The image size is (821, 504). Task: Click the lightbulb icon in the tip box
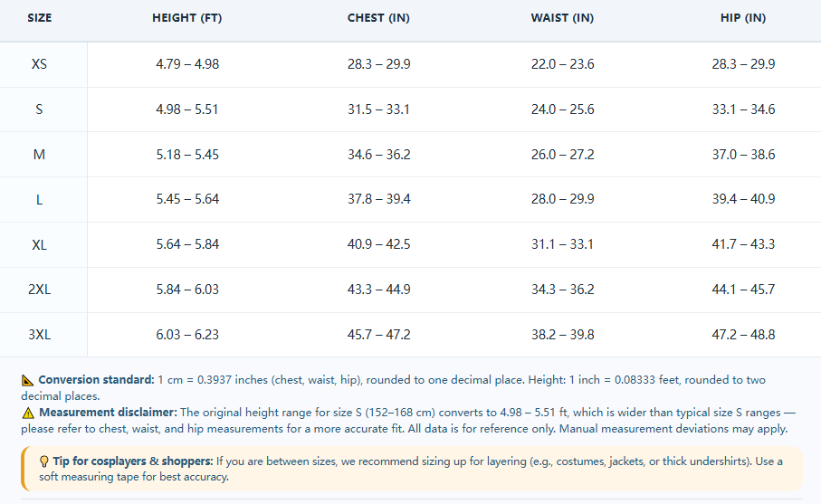pos(44,461)
